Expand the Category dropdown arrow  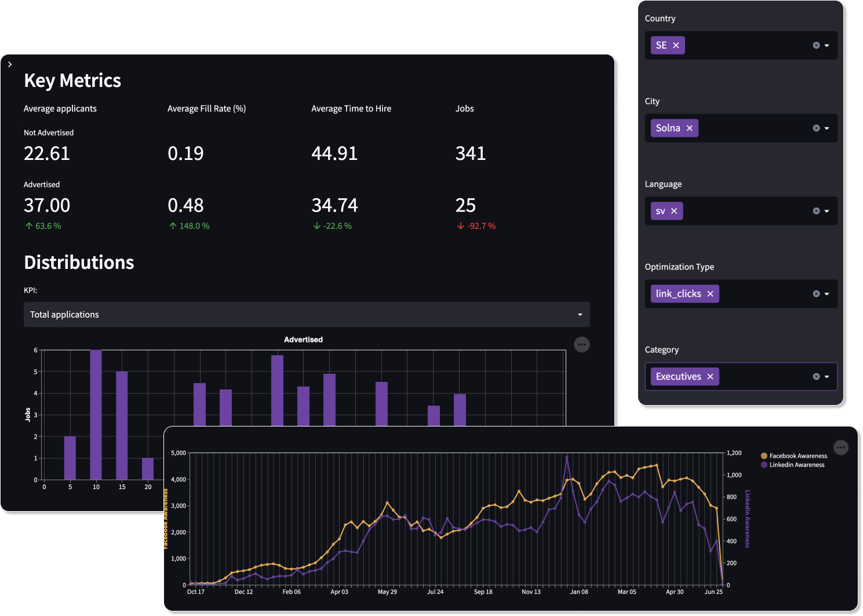[827, 377]
